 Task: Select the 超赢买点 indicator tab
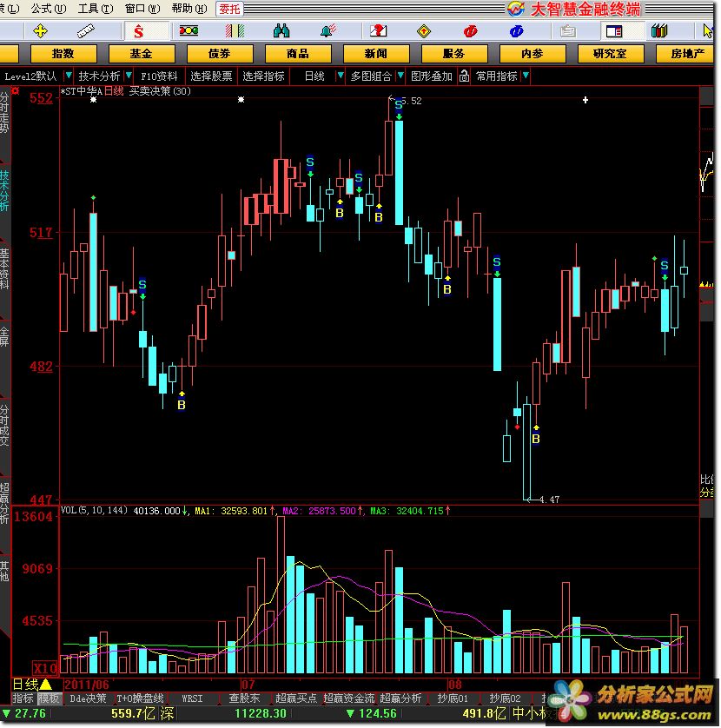click(296, 698)
